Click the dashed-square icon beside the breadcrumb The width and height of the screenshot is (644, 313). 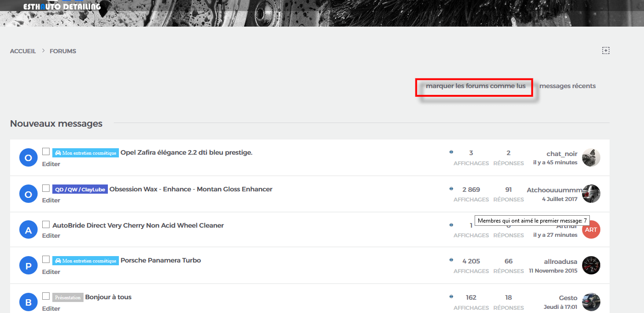point(605,50)
